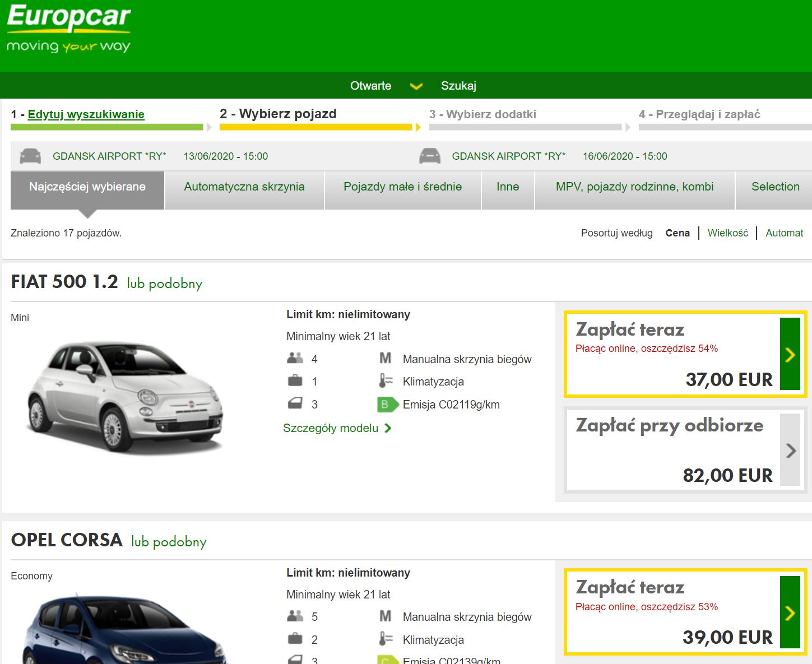Choose Zapłać teraz 39,00 EUR for Opel Corsa
The width and height of the screenshot is (812, 664).
coord(685,612)
